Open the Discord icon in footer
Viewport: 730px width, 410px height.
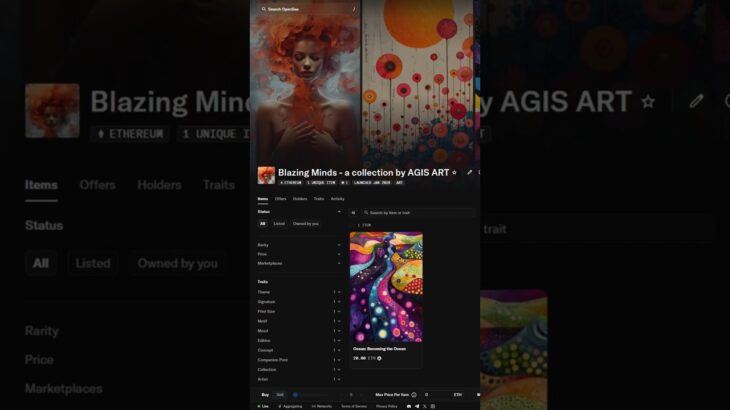click(409, 406)
